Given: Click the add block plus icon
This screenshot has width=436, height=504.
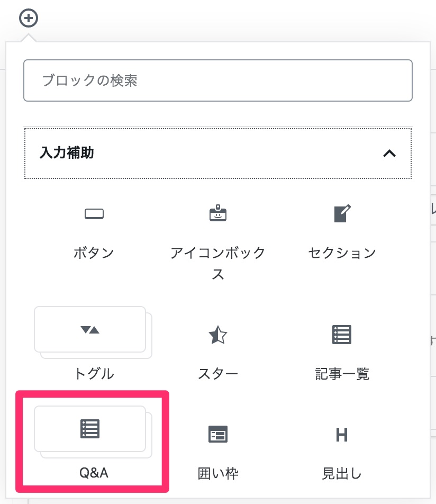Looking at the screenshot, I should (29, 18).
